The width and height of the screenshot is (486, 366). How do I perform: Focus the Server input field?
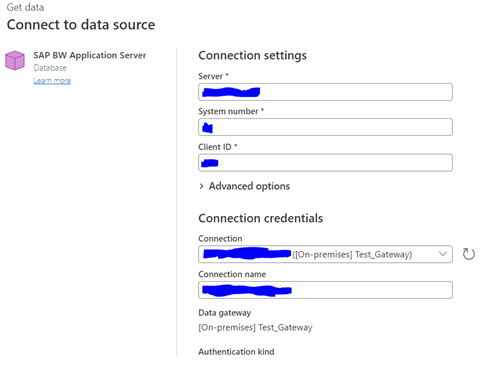point(325,92)
